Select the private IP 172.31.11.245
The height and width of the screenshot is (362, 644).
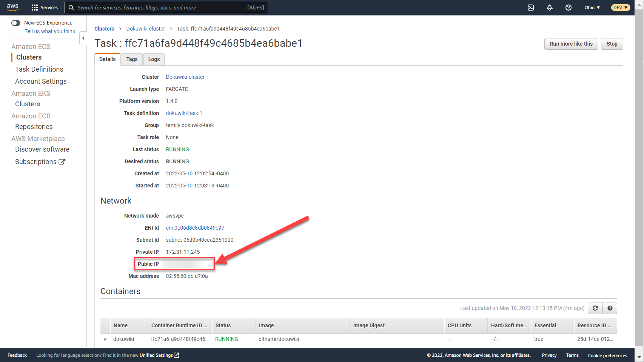pyautogui.click(x=183, y=252)
